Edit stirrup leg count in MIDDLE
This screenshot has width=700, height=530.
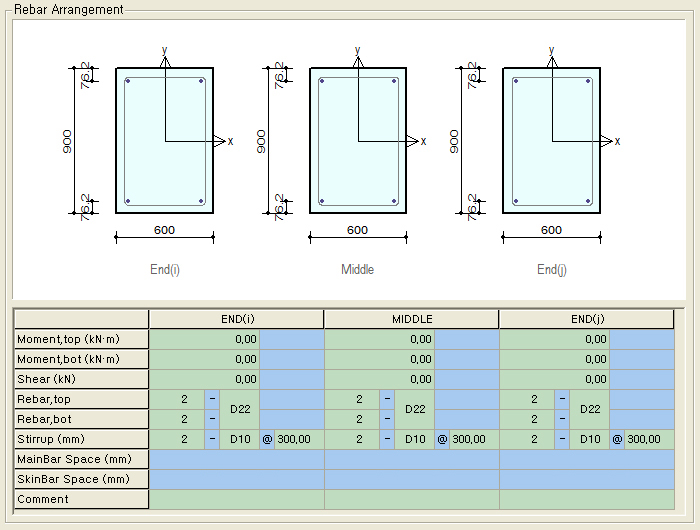[x=352, y=439]
